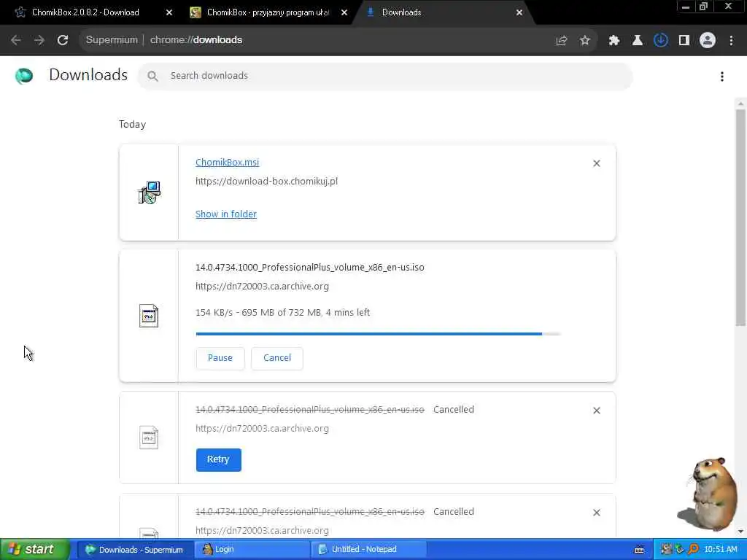The image size is (747, 560).
Task: Click the search magnifier icon
Action: pyautogui.click(x=152, y=76)
